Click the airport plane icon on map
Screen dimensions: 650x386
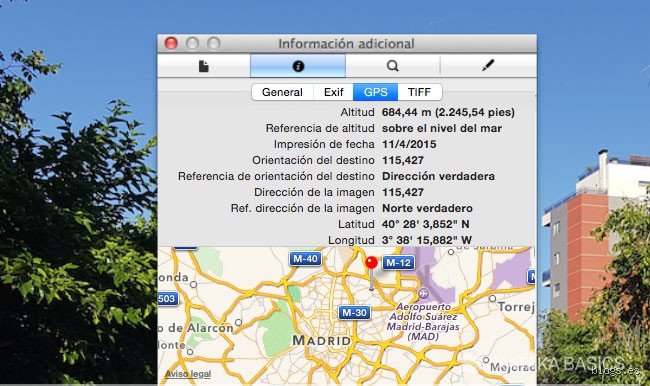[x=423, y=294]
